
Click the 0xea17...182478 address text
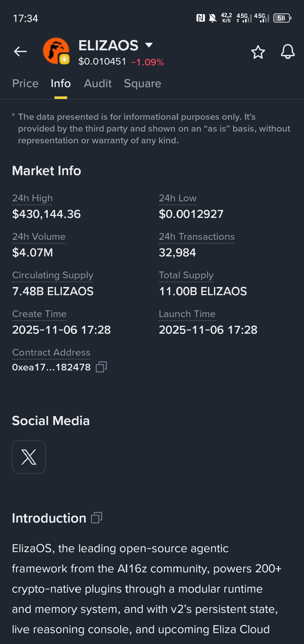click(52, 367)
